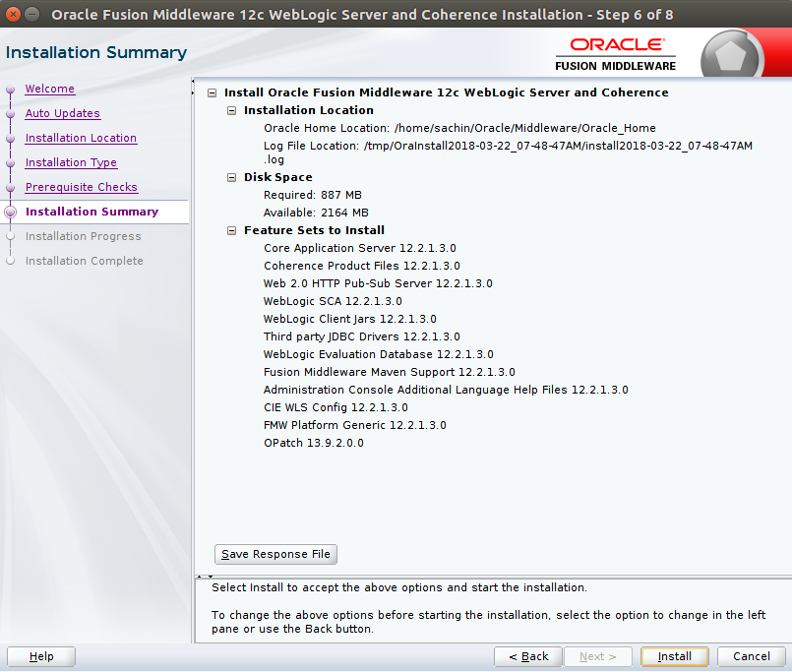
Task: Select Administration Console Additional Language Help Files
Action: tap(446, 390)
